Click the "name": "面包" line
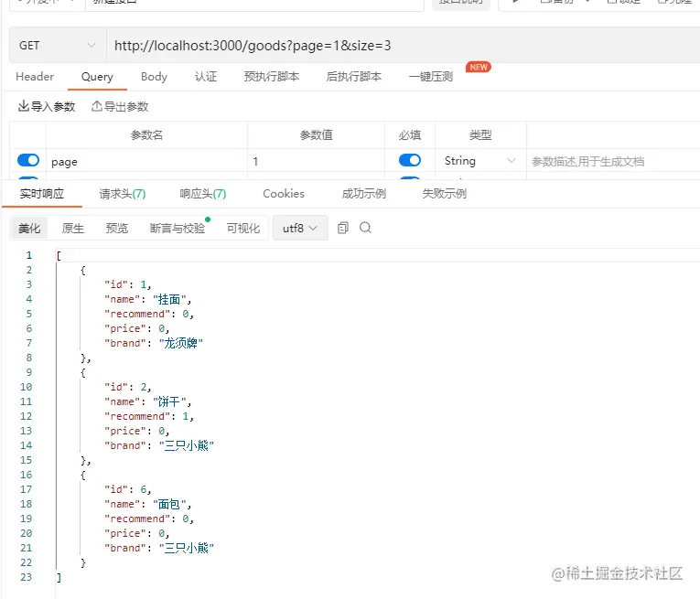Viewport: 700px width, 599px height. 147,504
